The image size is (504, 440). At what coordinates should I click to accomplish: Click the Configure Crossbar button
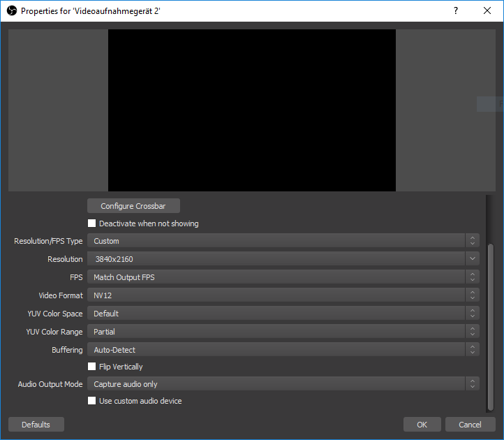click(x=133, y=206)
